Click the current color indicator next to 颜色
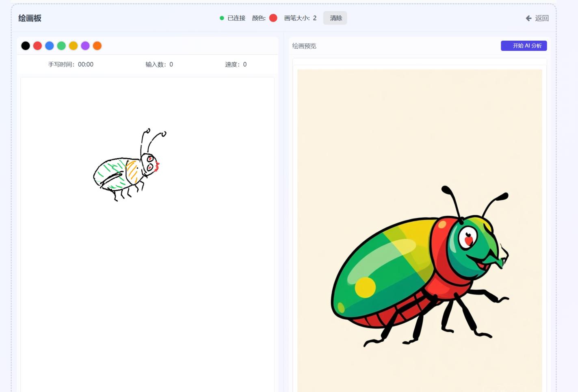This screenshot has width=578, height=392. [x=273, y=18]
